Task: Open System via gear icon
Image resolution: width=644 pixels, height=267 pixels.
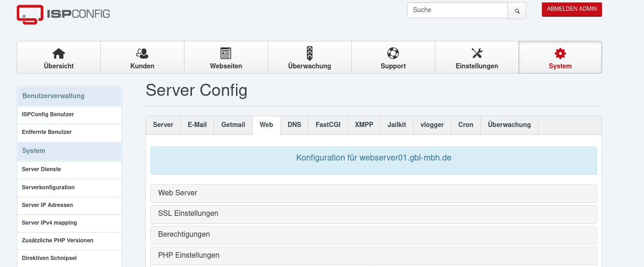Action: (x=560, y=53)
